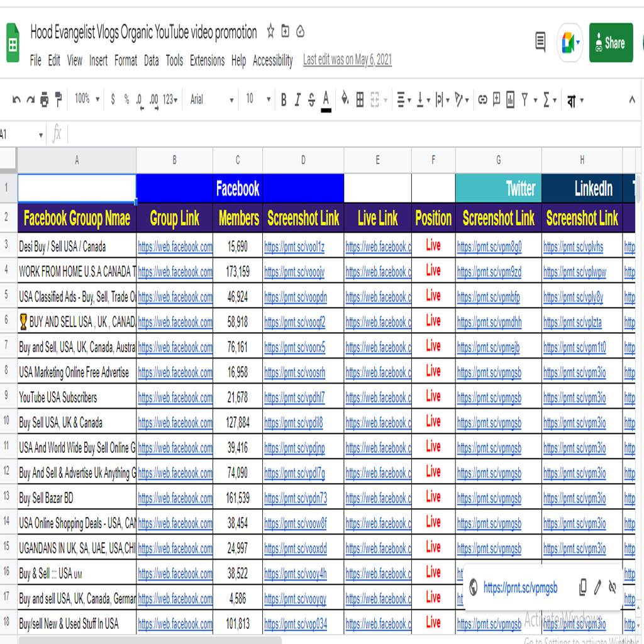The image size is (644, 644).
Task: Open the zoom 100% dropdown
Action: 87,99
